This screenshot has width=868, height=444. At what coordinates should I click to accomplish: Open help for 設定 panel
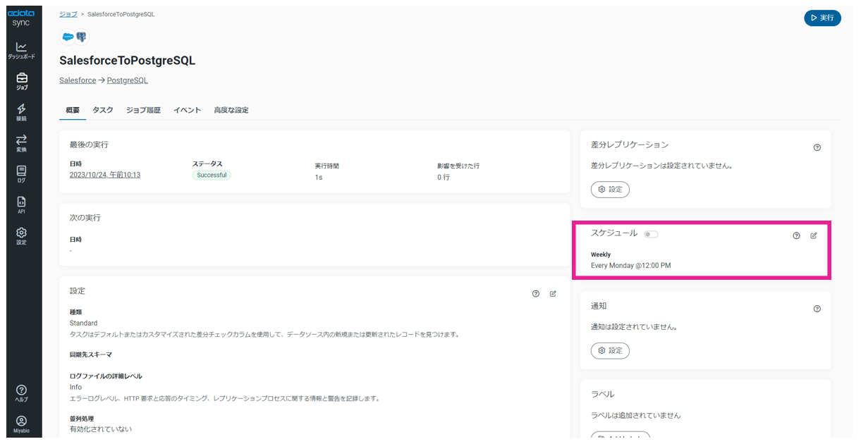point(536,293)
